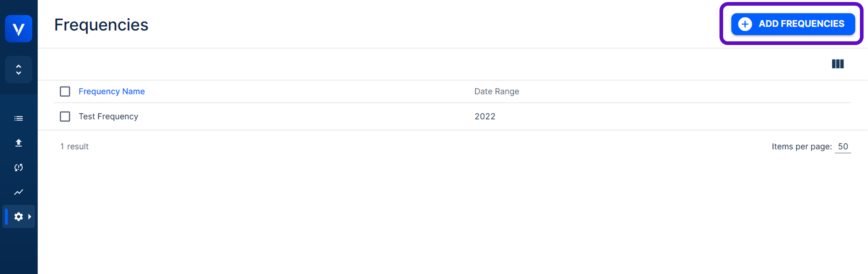Open the sync alert sidebar icon

click(19, 167)
